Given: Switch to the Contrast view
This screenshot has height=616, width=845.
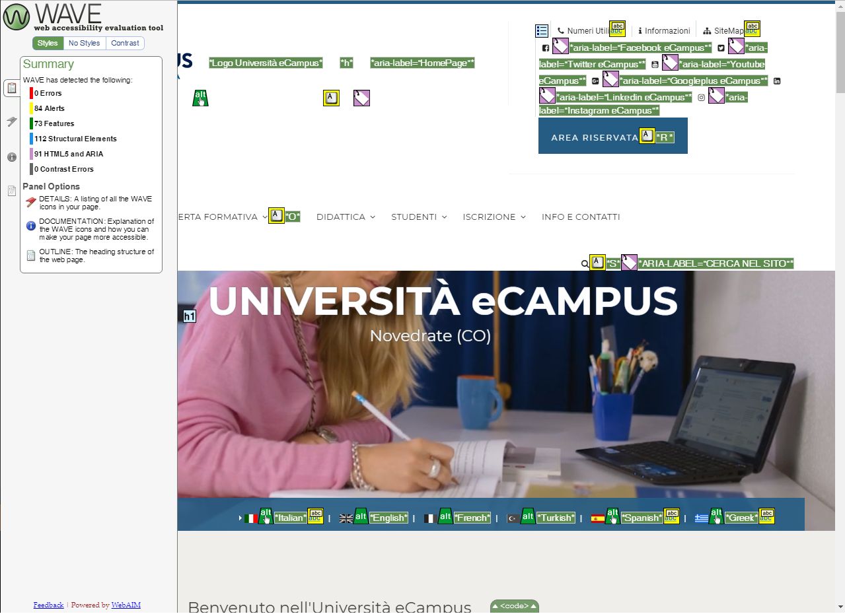Looking at the screenshot, I should tap(125, 43).
